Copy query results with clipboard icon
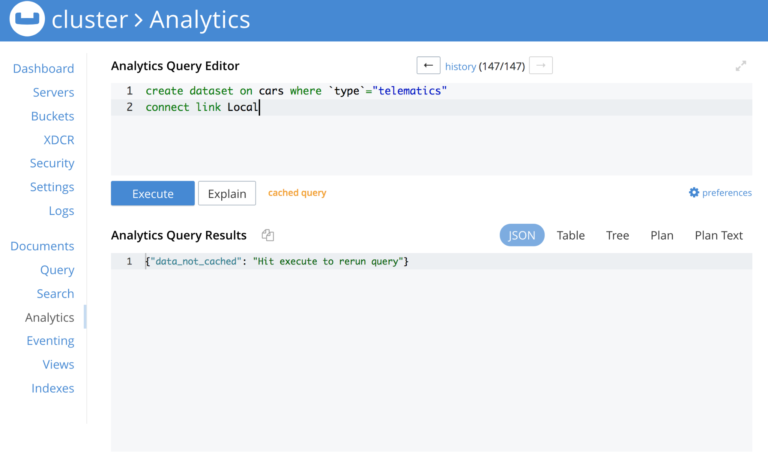Screen dimensions: 768x456 click(x=268, y=235)
